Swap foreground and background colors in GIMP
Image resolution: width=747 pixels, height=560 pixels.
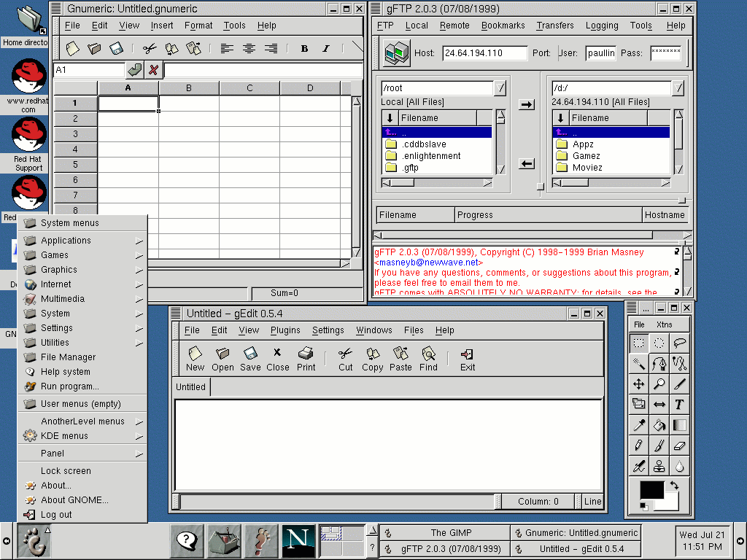674,485
